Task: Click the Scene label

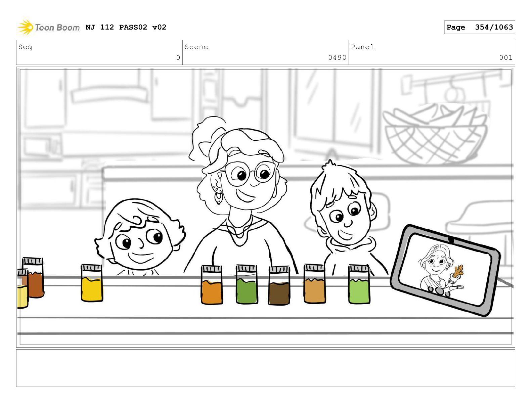Action: click(196, 47)
